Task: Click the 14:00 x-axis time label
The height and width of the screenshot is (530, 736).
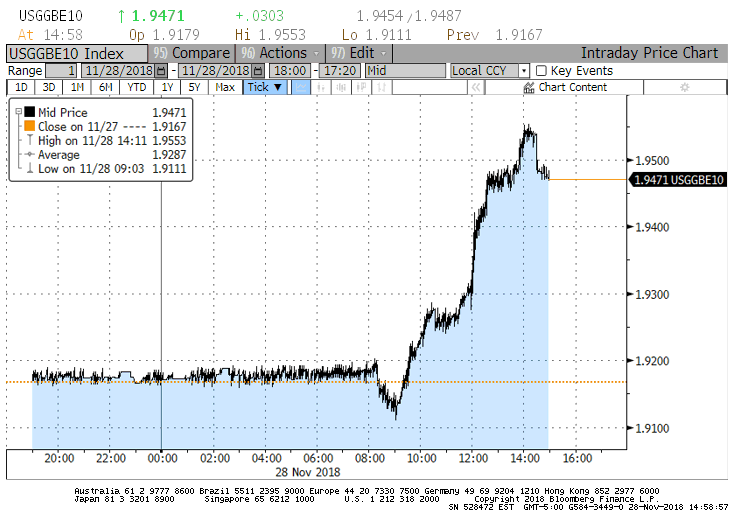Action: coord(525,458)
